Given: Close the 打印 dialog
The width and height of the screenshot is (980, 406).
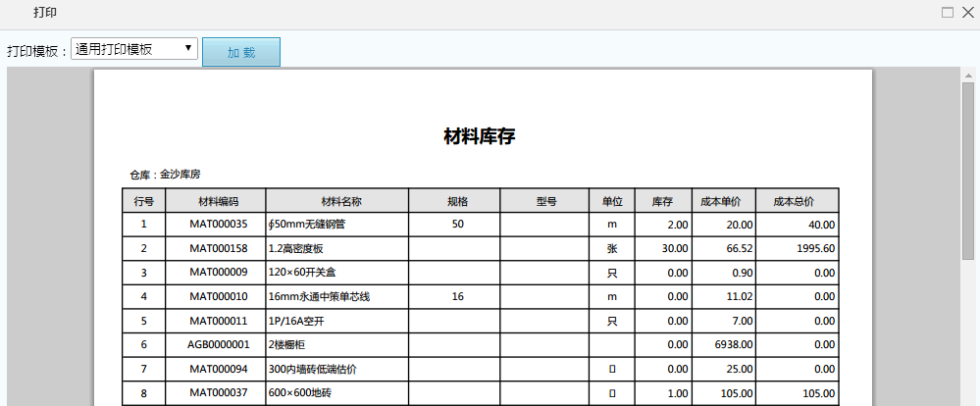Looking at the screenshot, I should coord(966,13).
